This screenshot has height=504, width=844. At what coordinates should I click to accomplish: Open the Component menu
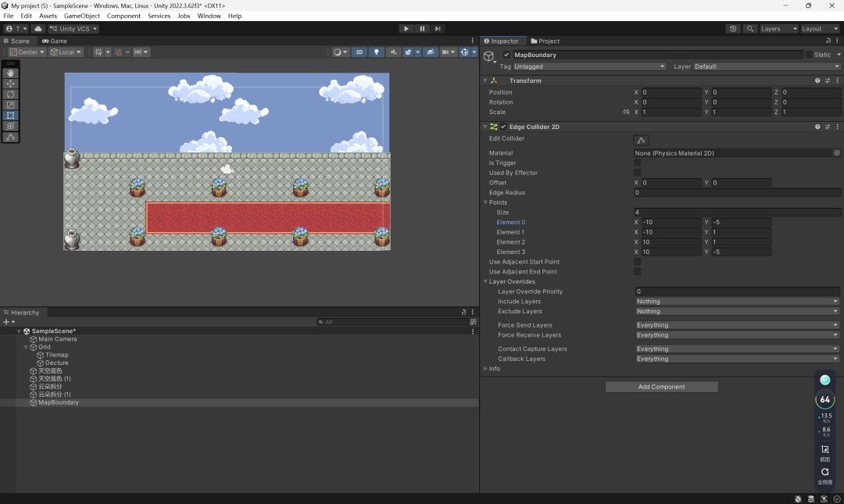pyautogui.click(x=123, y=16)
